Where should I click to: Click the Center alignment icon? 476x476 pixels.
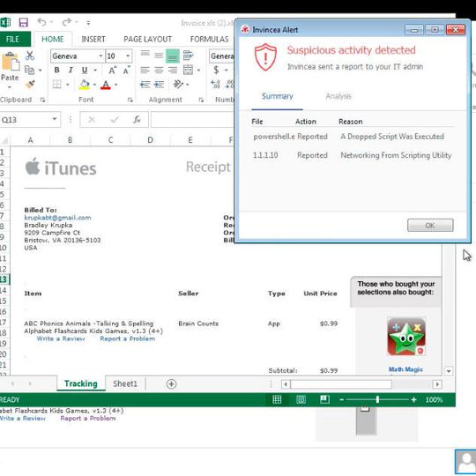pos(159,71)
